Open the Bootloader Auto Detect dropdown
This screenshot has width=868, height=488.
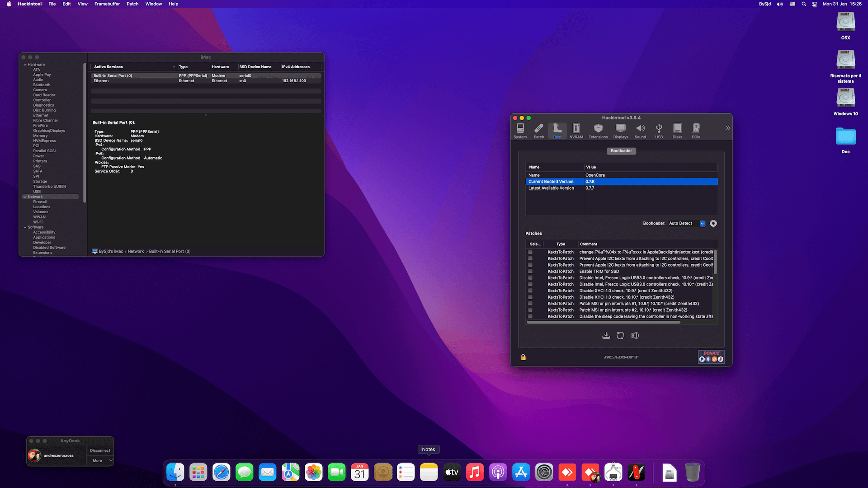click(686, 223)
